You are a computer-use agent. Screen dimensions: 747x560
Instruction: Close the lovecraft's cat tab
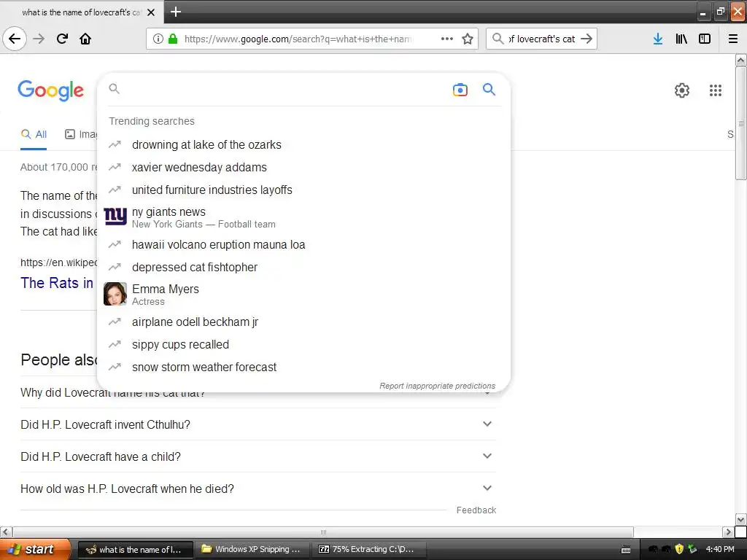click(150, 12)
